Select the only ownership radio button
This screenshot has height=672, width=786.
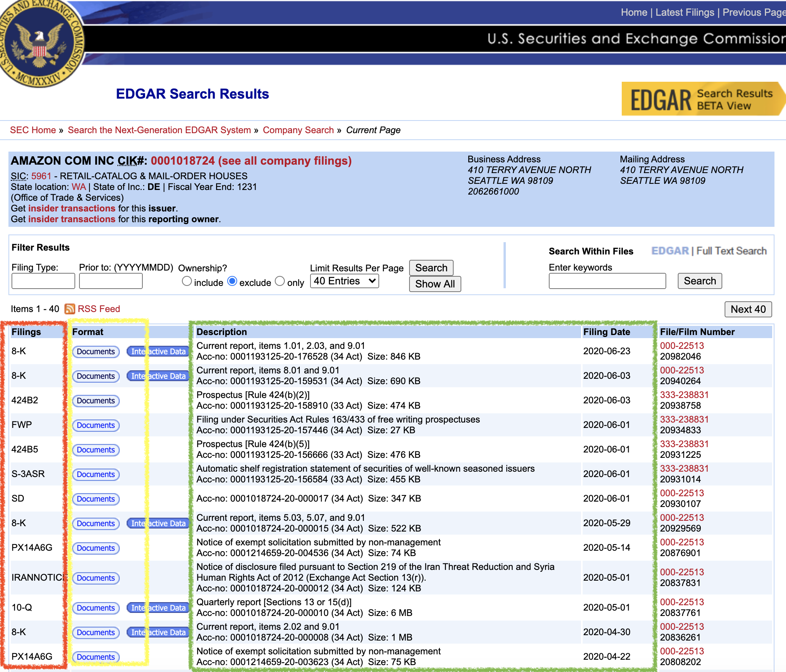(x=280, y=281)
